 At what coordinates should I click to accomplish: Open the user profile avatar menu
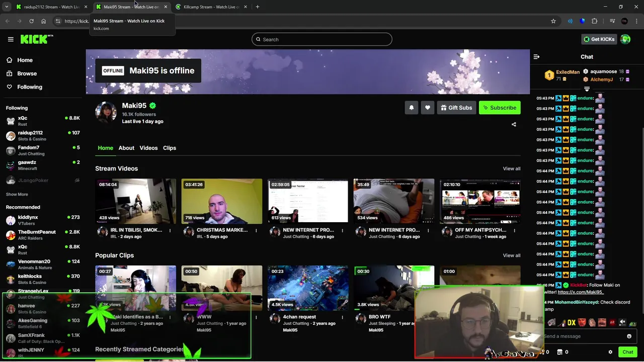(625, 39)
